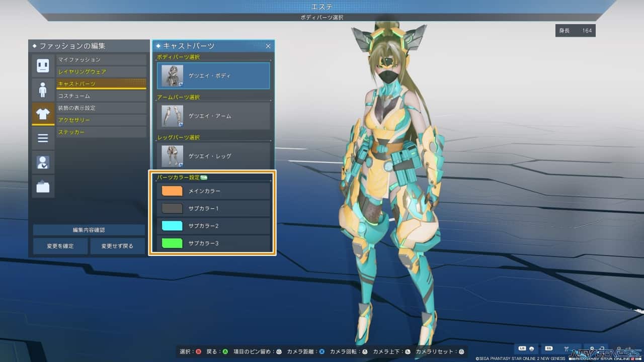Viewport: 644px width, 362px height.
Task: Click the red B button icon for 選択
Action: (198, 352)
